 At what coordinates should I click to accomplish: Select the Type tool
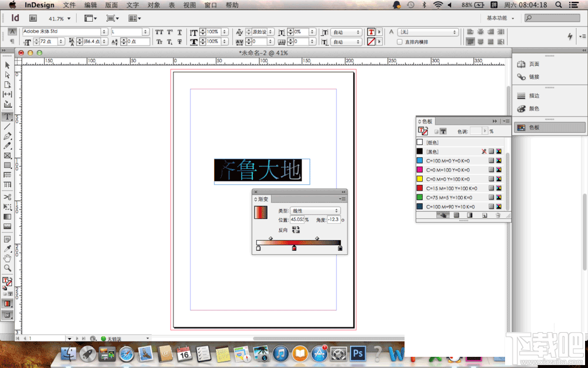click(7, 117)
